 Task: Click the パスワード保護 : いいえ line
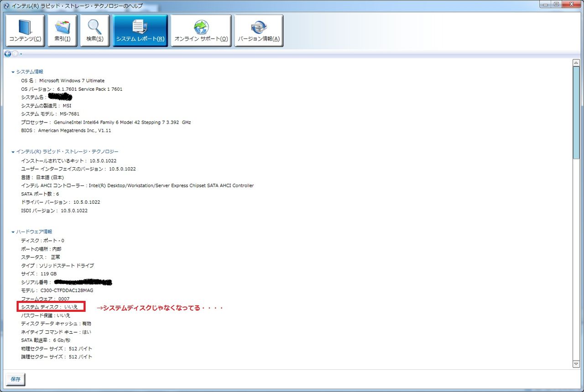point(46,315)
